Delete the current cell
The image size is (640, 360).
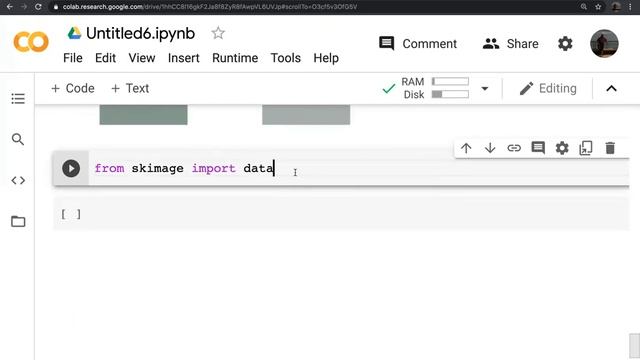pos(610,148)
